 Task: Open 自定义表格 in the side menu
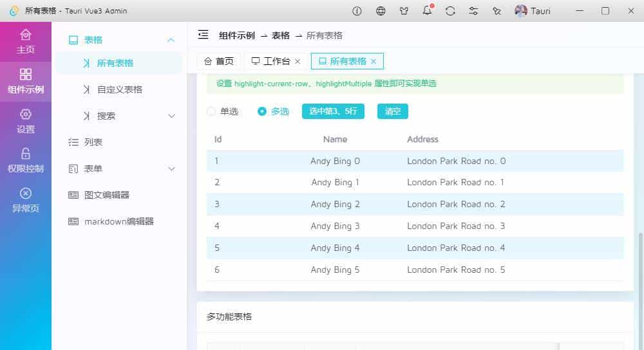[119, 89]
